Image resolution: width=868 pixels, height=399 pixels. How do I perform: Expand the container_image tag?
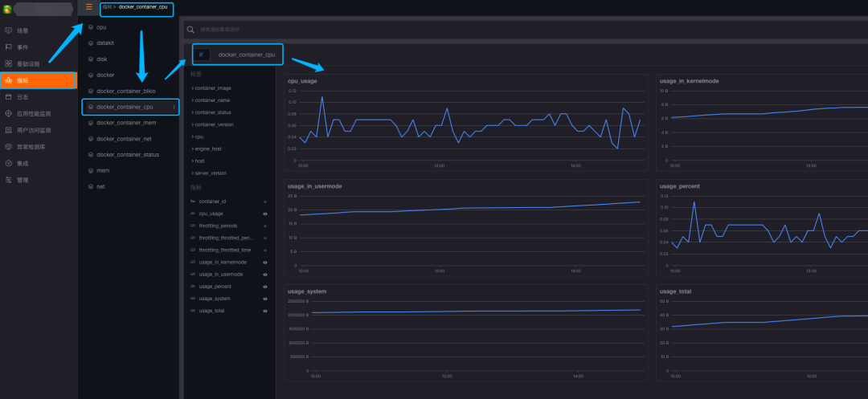(212, 88)
